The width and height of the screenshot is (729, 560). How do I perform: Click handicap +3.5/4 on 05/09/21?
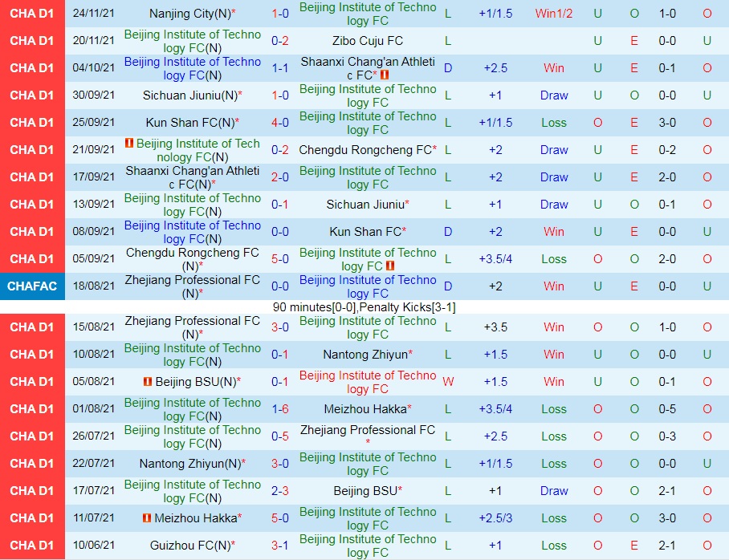pyautogui.click(x=495, y=259)
